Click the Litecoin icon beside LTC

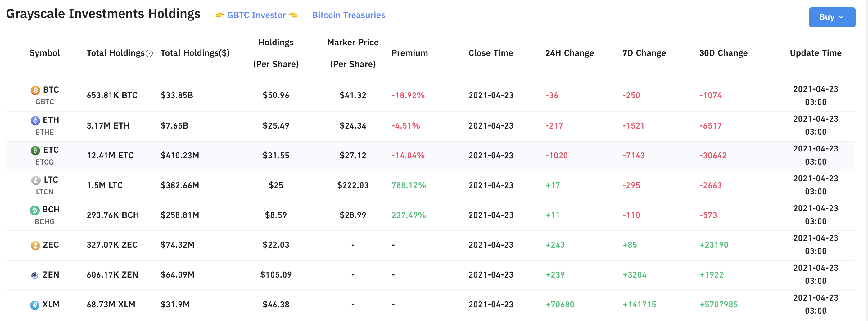[x=36, y=180]
